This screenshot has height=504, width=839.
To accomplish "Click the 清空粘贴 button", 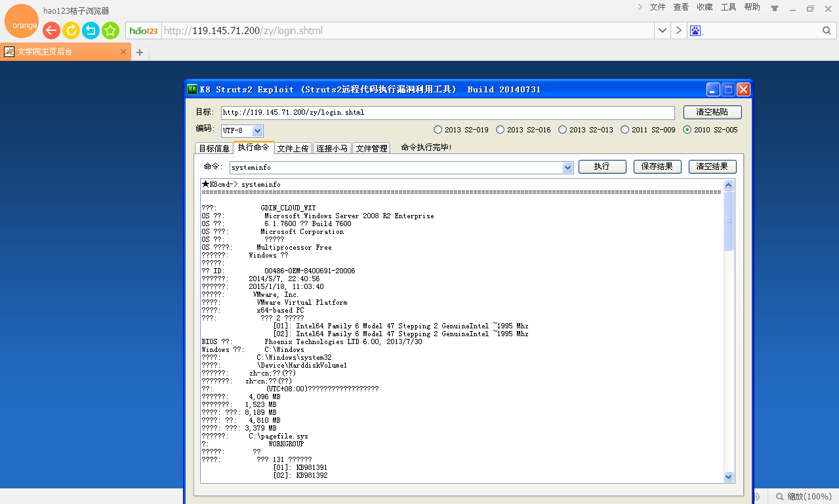I will pos(712,112).
